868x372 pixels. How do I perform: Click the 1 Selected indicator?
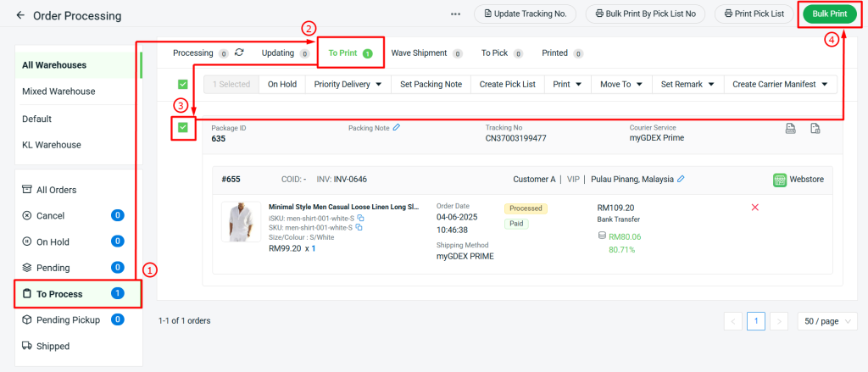pyautogui.click(x=231, y=84)
